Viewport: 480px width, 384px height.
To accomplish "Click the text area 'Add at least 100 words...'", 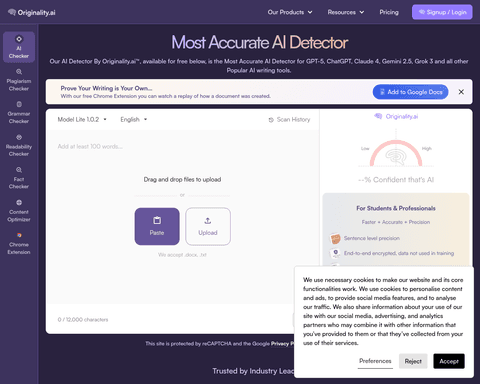I will pos(183,146).
